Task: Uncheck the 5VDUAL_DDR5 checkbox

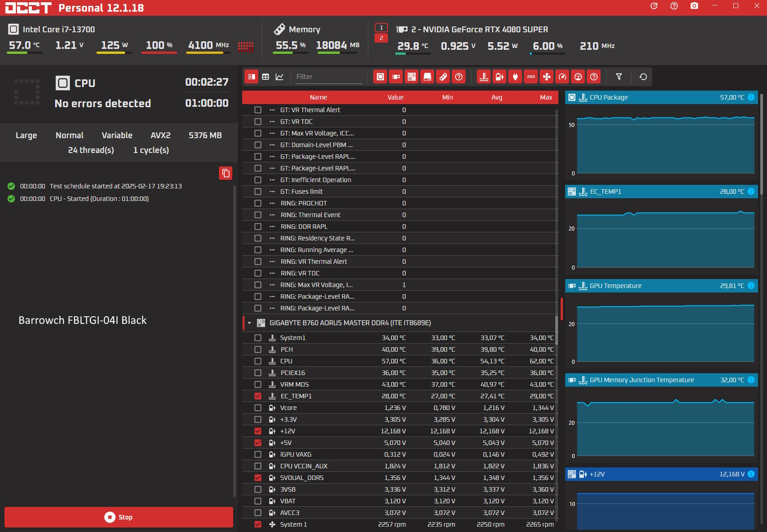Action: (x=258, y=478)
